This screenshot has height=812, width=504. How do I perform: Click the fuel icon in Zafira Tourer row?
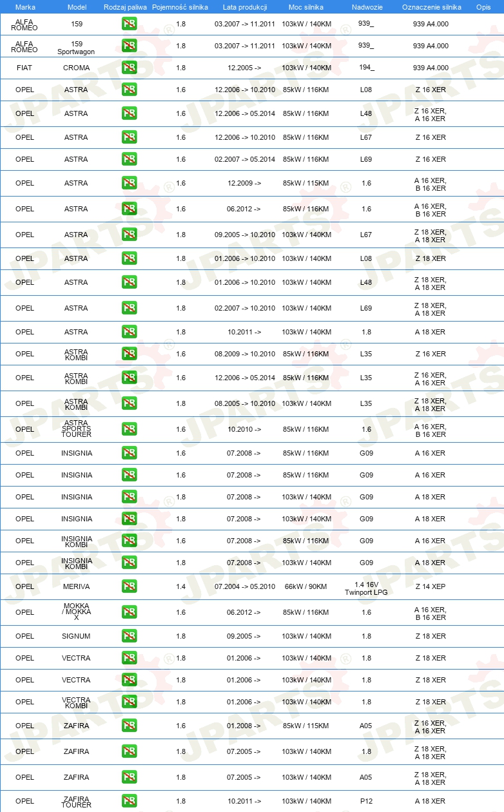(130, 801)
